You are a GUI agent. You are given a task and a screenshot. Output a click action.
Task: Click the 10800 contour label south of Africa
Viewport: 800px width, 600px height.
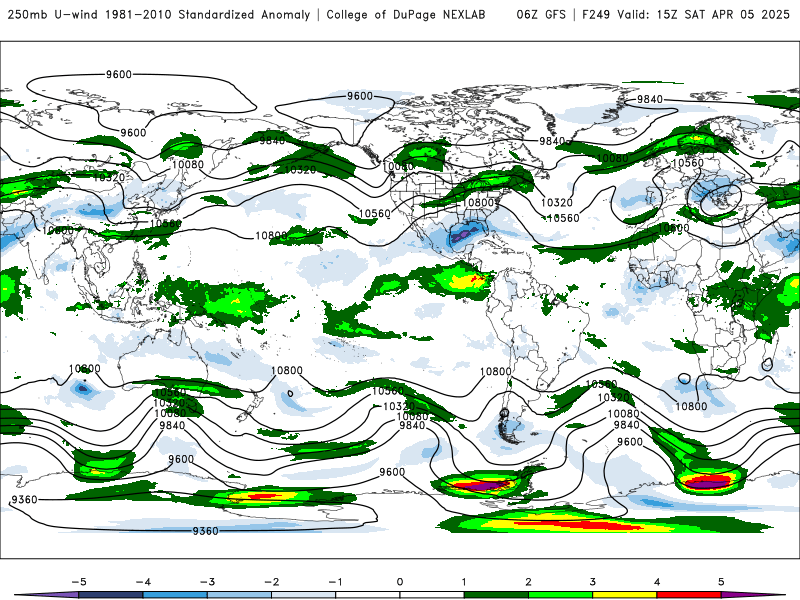pos(691,406)
